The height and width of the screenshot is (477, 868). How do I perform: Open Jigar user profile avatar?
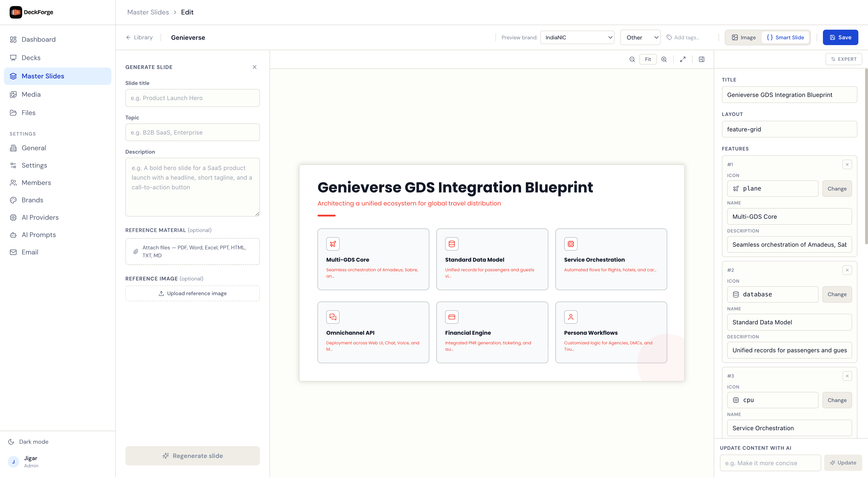14,462
